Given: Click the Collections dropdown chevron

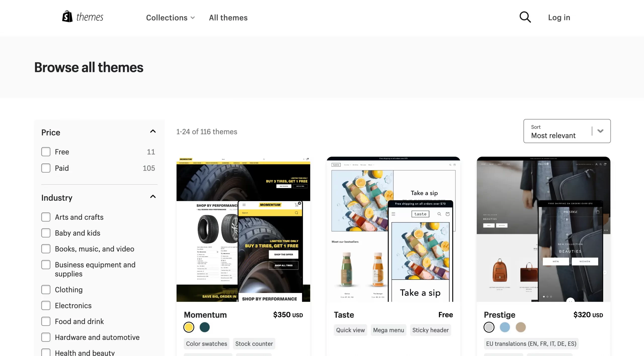Looking at the screenshot, I should tap(193, 18).
